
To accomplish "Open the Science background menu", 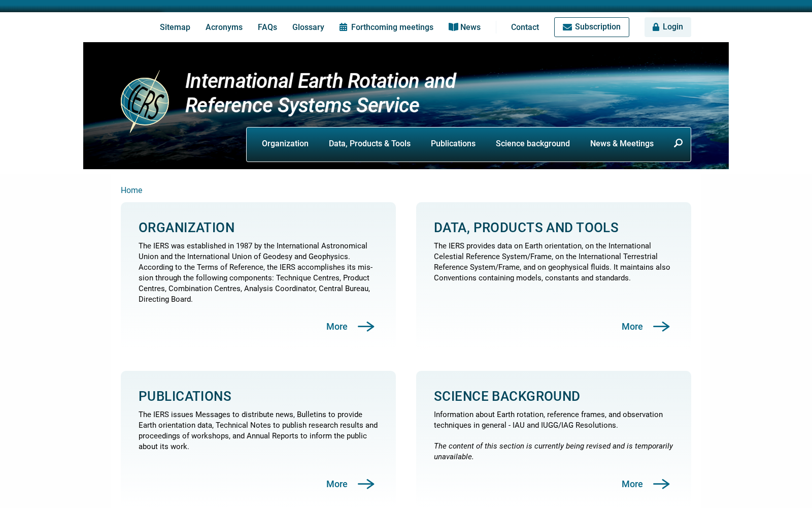I will click(533, 144).
